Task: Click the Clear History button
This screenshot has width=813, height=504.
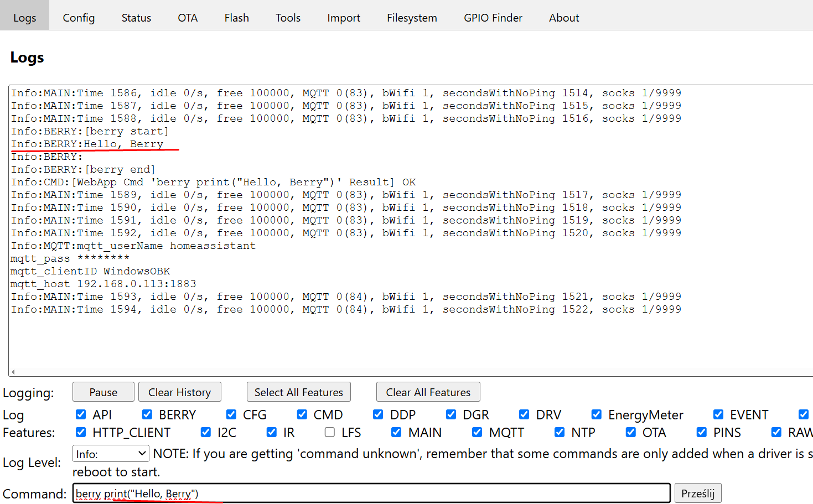Action: point(180,392)
